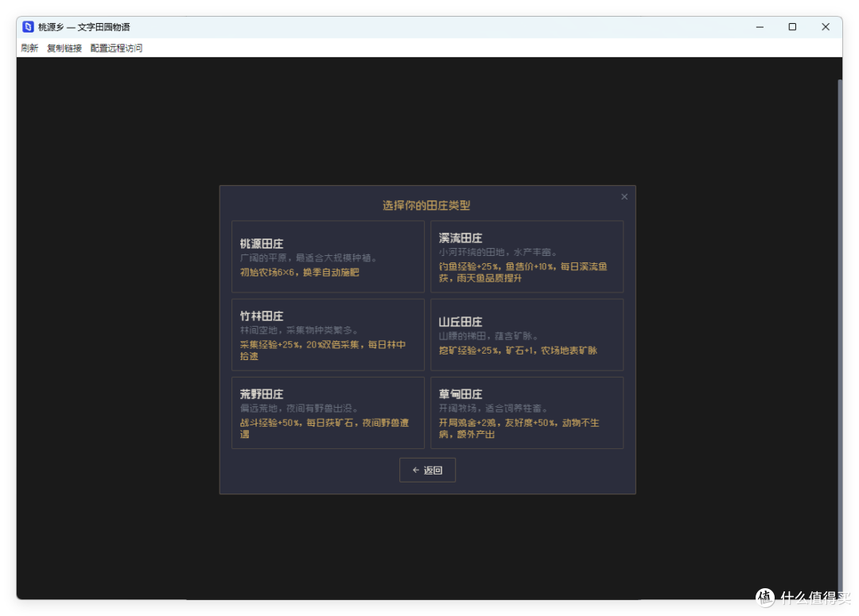Open 配置远程访问 menu item
The width and height of the screenshot is (859, 616).
point(116,48)
